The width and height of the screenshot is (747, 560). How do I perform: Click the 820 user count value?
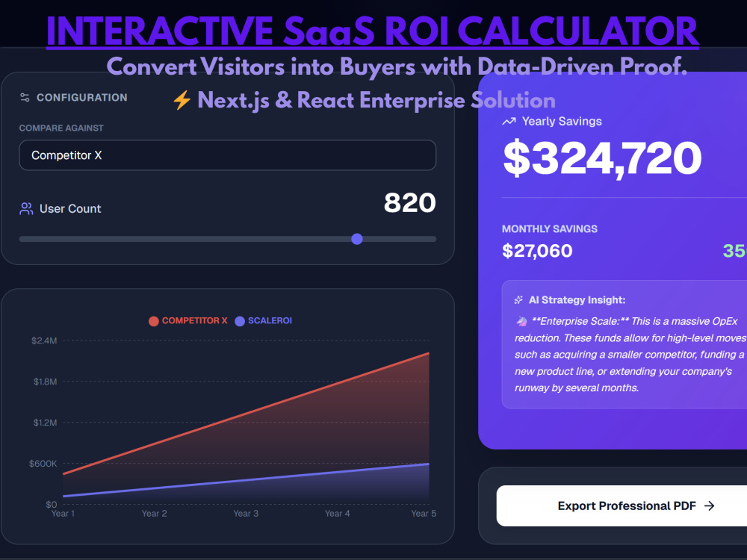coord(409,203)
